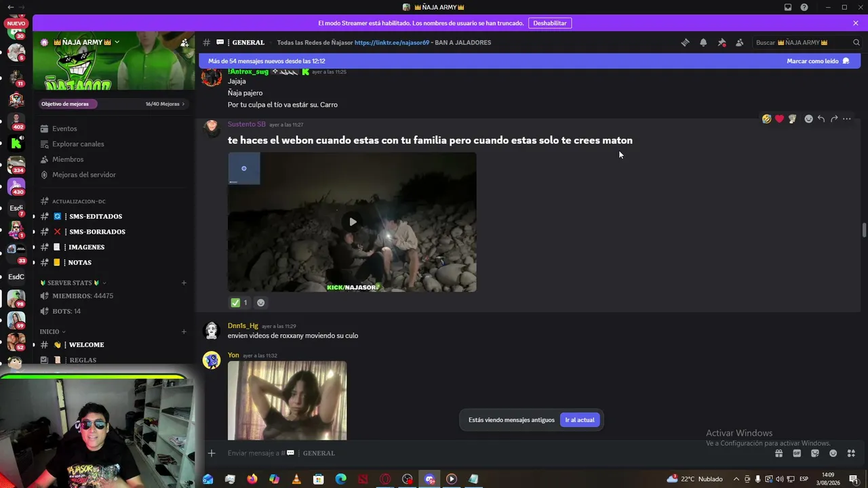Click the chat scrollbar thumb

click(864, 230)
